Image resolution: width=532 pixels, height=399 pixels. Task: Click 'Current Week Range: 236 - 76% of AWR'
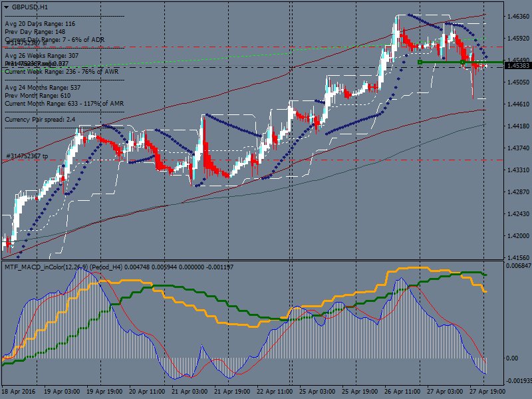(62, 72)
